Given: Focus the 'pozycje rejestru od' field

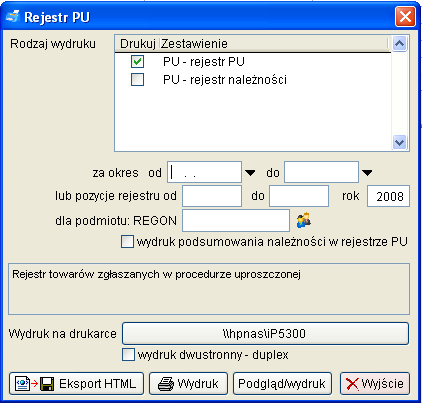Looking at the screenshot, I should (x=212, y=196).
